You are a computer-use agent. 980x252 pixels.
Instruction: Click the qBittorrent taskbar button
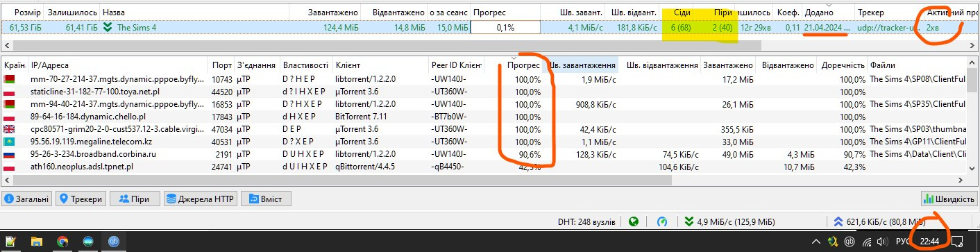114,242
